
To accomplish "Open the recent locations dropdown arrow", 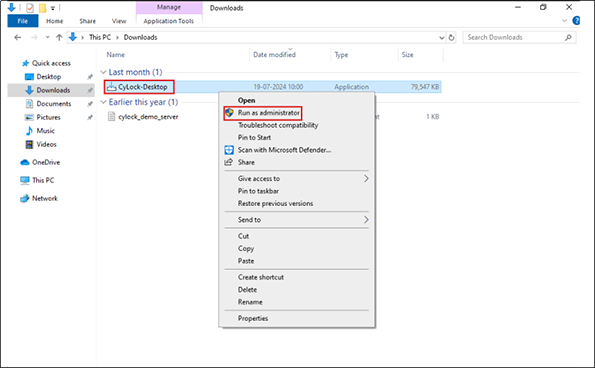I will pos(47,37).
